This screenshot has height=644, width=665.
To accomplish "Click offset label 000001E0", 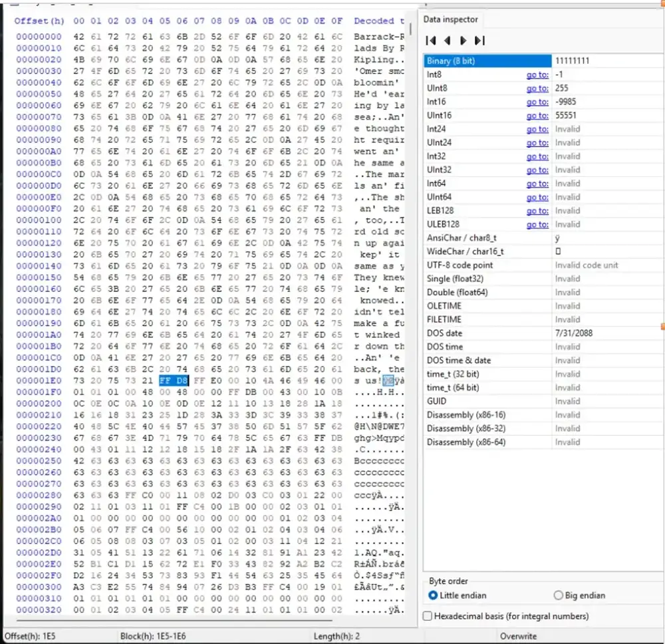I will coord(39,381).
